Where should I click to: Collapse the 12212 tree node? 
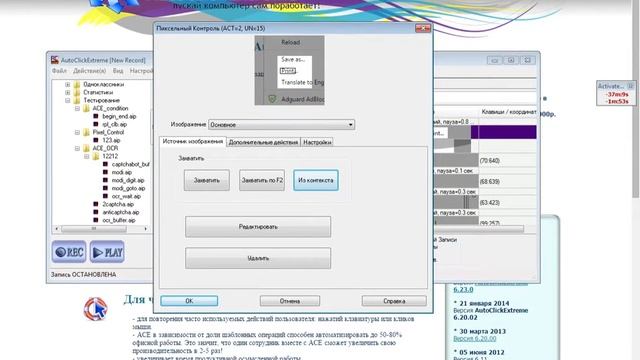pyautogui.click(x=87, y=156)
